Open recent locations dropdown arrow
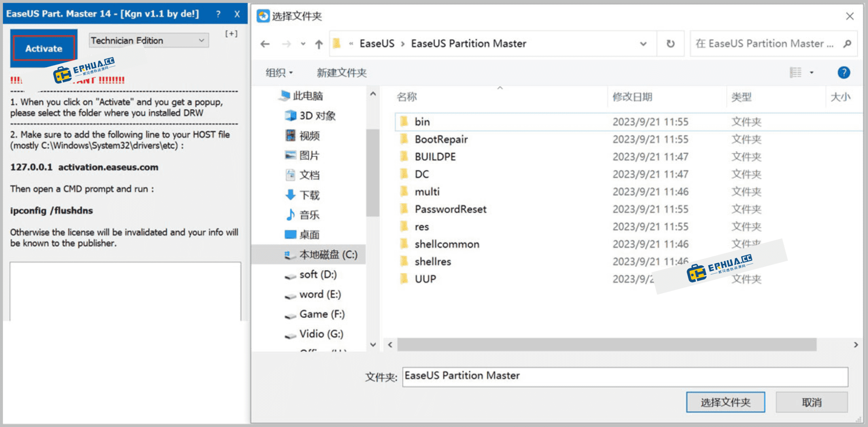Viewport: 868px width, 427px height. coord(303,44)
